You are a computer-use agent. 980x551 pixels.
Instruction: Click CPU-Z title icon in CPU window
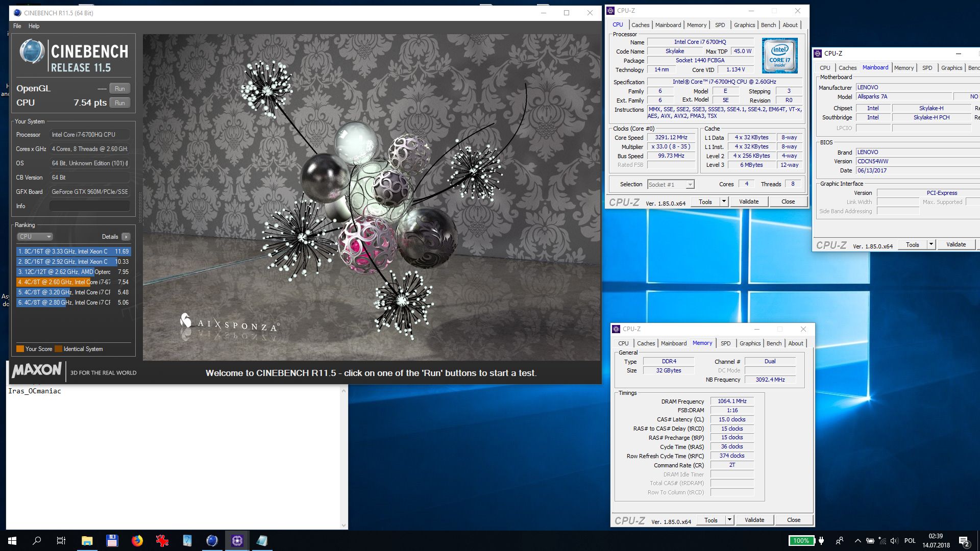click(610, 11)
